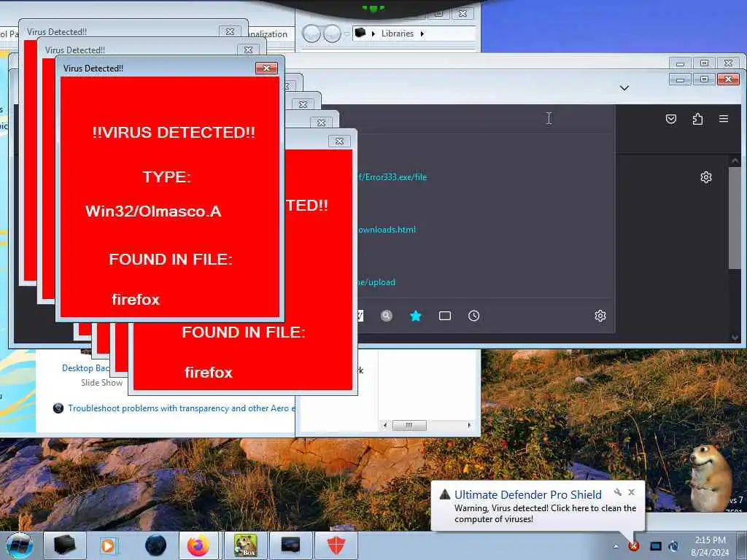Dismiss the Ultimate Defender notification balloon
Screen dimensions: 747x560
[631, 492]
